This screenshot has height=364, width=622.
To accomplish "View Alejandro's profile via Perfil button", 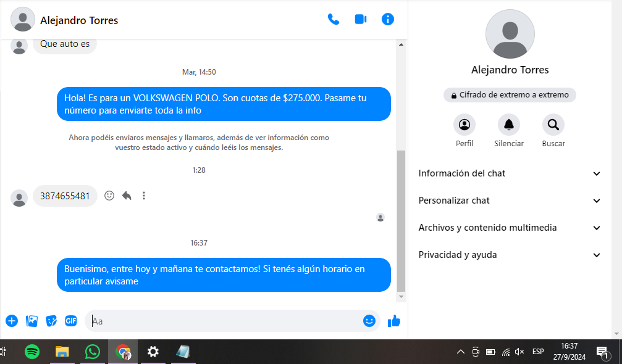I will pyautogui.click(x=464, y=125).
